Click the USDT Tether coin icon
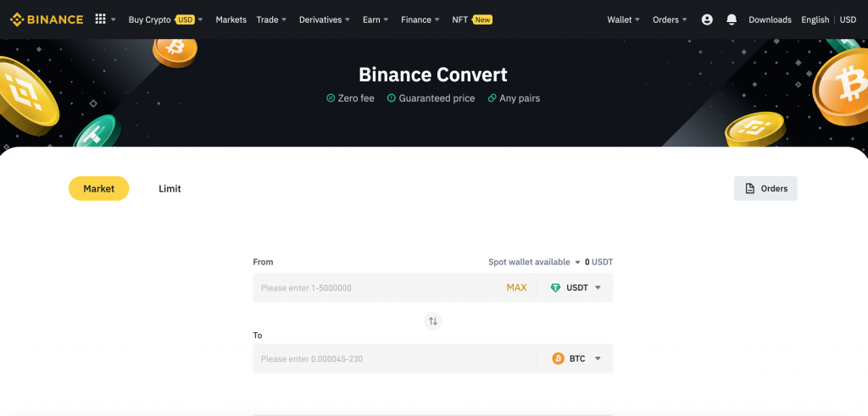The width and height of the screenshot is (868, 416). [556, 288]
